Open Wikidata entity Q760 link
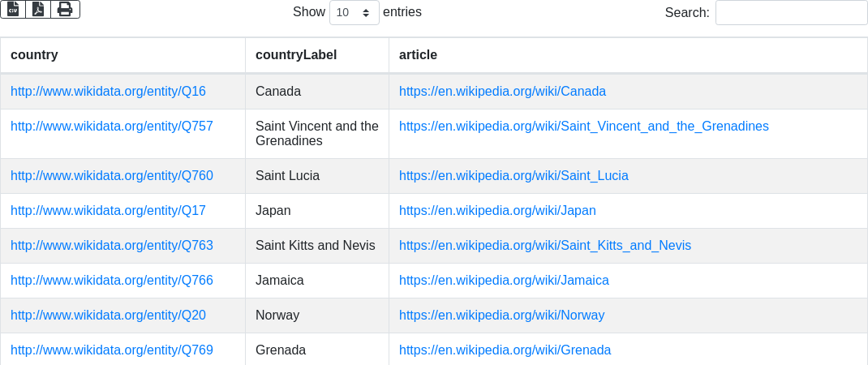The width and height of the screenshot is (868, 365). pyautogui.click(x=112, y=176)
